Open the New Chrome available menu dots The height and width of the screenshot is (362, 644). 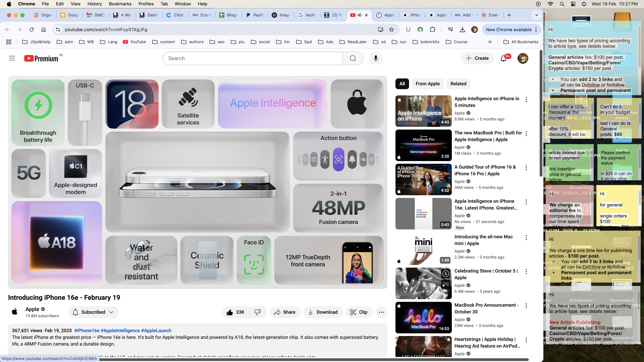536,29
